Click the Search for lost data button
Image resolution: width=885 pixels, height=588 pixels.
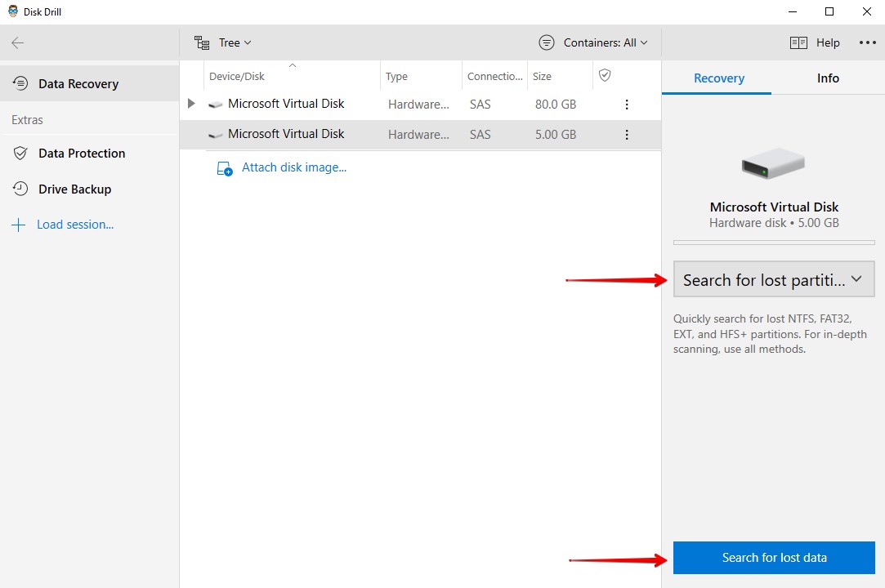click(774, 558)
